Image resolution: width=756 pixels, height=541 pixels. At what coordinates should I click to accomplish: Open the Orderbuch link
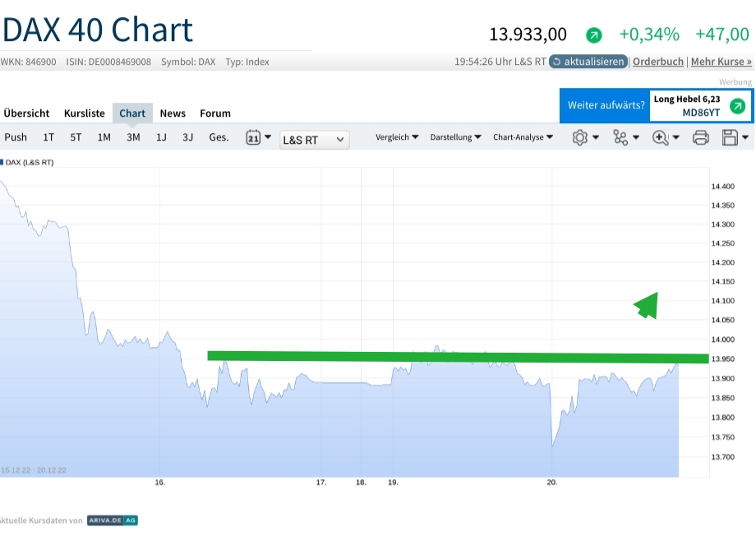658,62
